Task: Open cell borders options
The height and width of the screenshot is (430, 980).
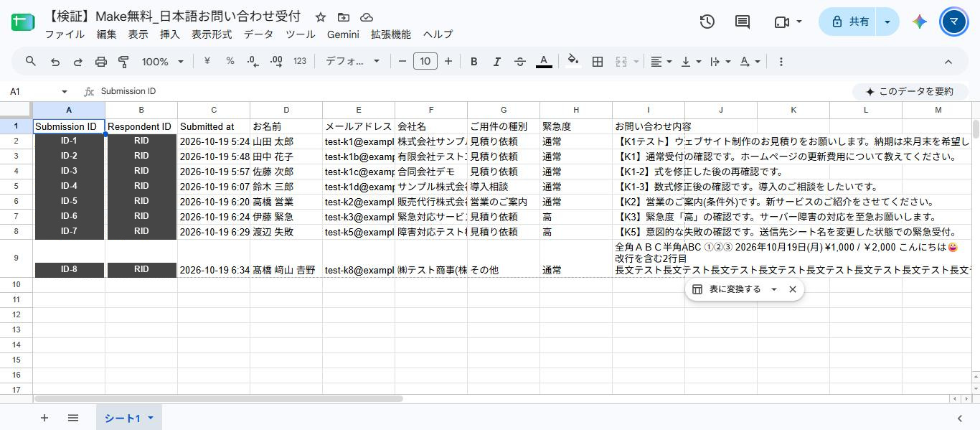Action: click(x=597, y=62)
